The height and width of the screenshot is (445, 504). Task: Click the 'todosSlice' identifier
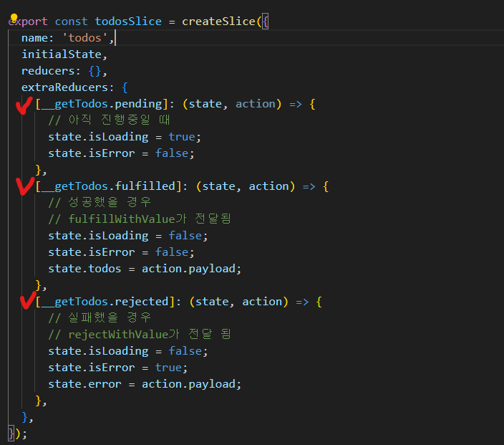(x=128, y=21)
